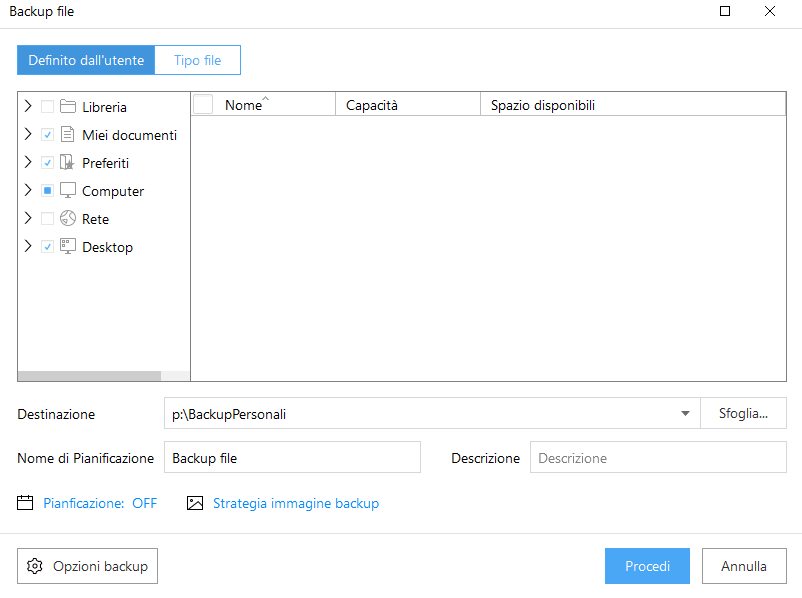
Task: Select the Definito dall'utente tab
Action: (86, 60)
